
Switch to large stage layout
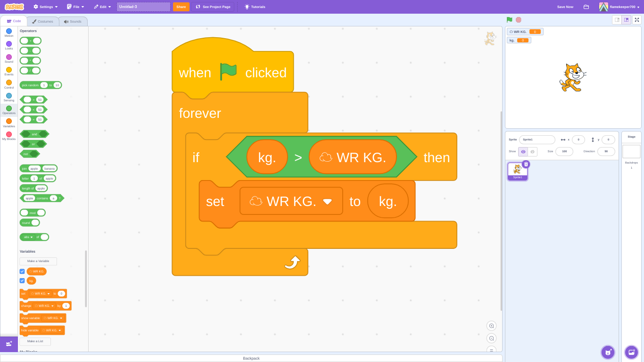(x=626, y=20)
